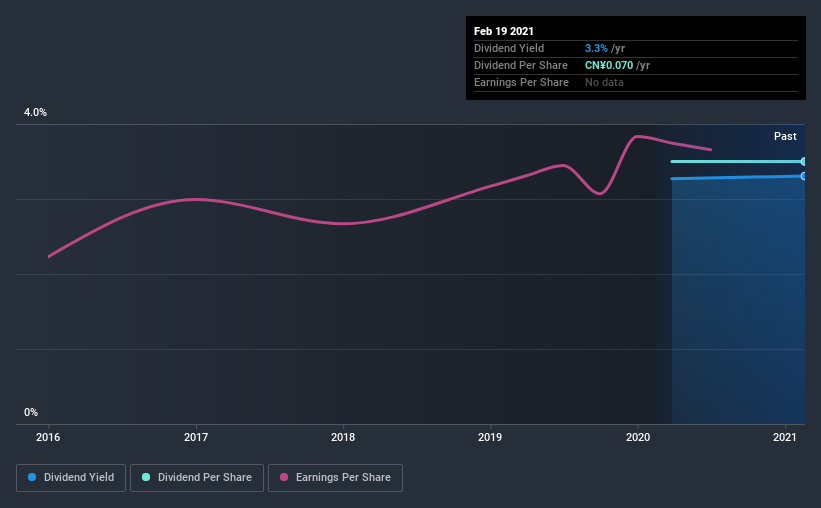821x508 pixels.
Task: Click the CN¥0.070 dividend value in tooltip
Action: pos(609,65)
